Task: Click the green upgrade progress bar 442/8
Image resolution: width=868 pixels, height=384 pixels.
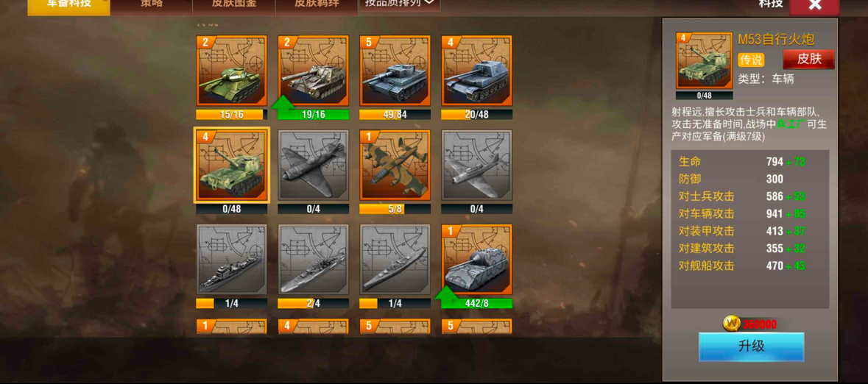Action: point(476,303)
